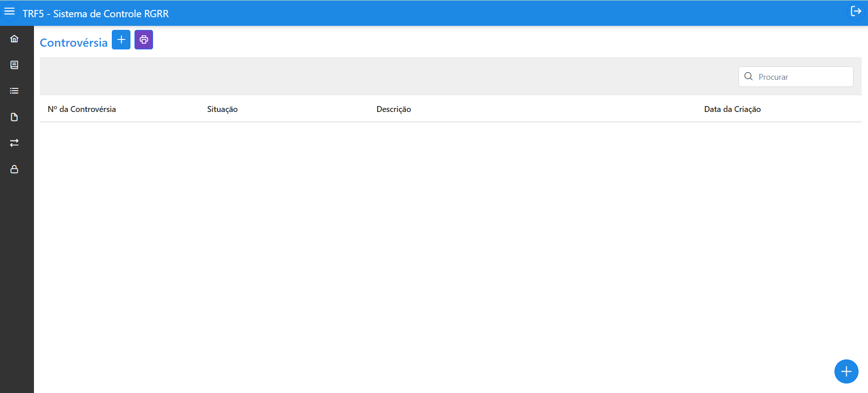Select the bulleted list icon in the sidebar
Viewport: 868px width, 393px height.
pos(14,91)
